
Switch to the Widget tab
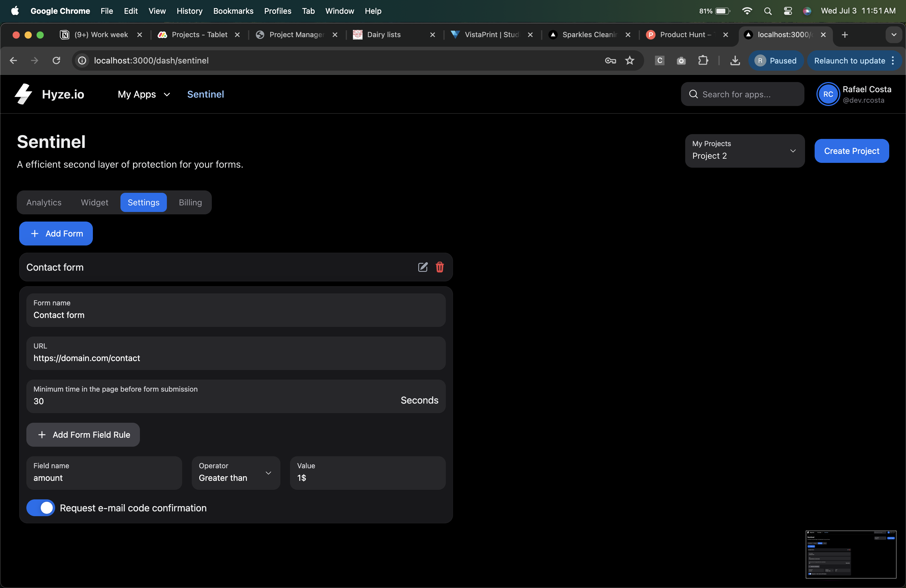(94, 202)
